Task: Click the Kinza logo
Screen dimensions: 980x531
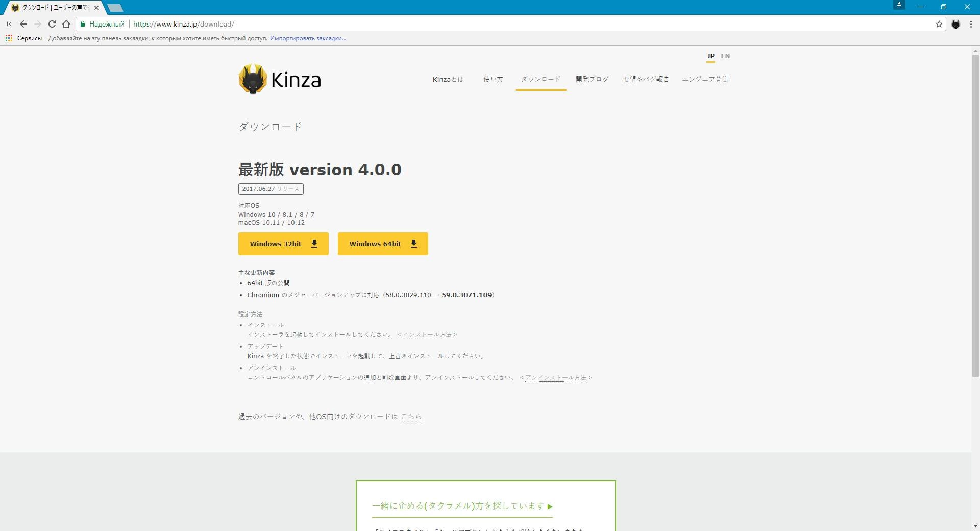Action: point(280,79)
